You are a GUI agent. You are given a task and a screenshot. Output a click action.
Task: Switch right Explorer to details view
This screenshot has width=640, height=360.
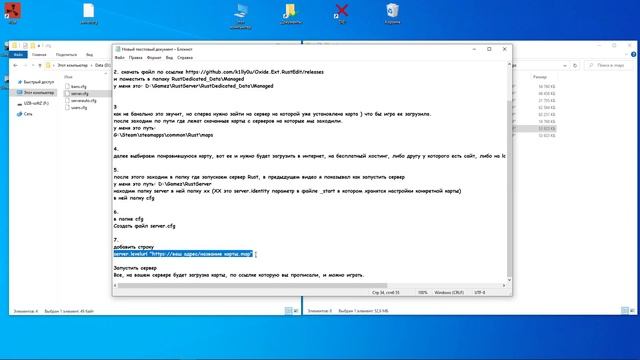(624, 311)
